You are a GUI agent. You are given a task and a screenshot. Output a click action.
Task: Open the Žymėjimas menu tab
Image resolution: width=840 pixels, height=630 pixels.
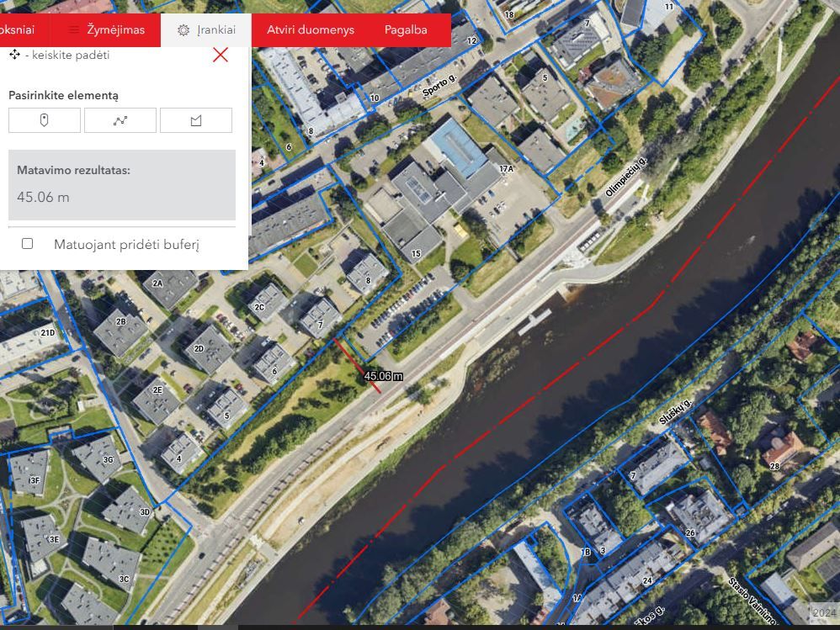(x=106, y=30)
